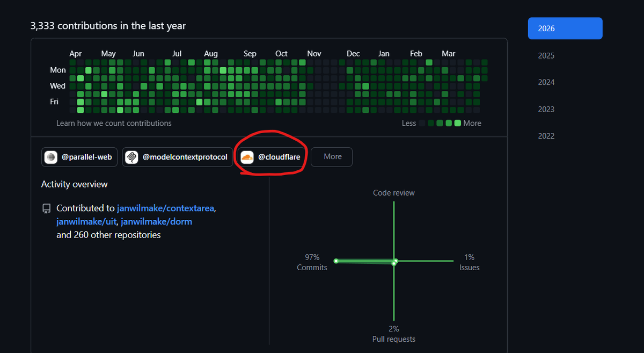Viewport: 644px width, 353px height.
Task: Click the Mon weekday label
Action: [58, 70]
